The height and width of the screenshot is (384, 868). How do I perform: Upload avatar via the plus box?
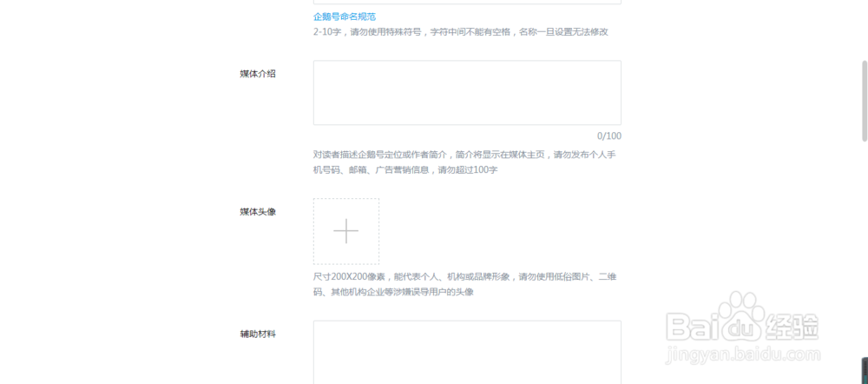pyautogui.click(x=346, y=231)
